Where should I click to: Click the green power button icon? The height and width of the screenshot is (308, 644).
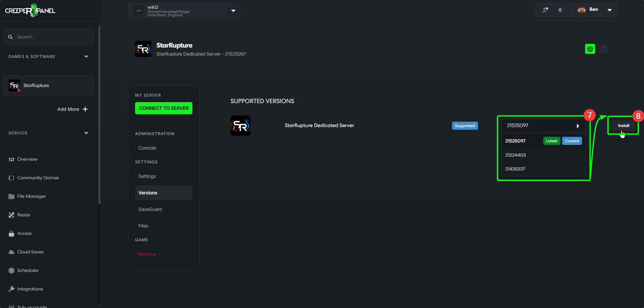[590, 49]
